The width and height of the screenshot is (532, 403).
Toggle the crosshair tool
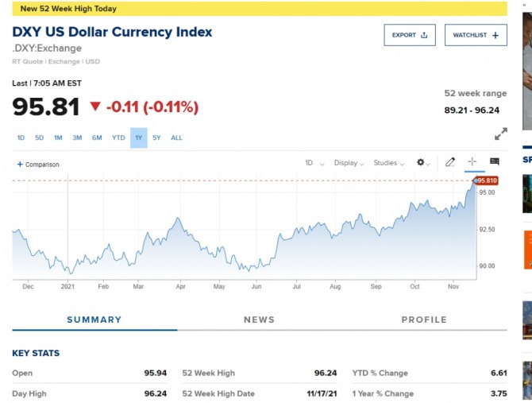click(x=472, y=162)
